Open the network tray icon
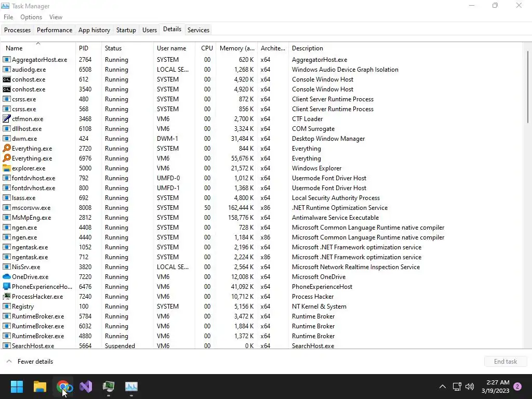 point(457,387)
